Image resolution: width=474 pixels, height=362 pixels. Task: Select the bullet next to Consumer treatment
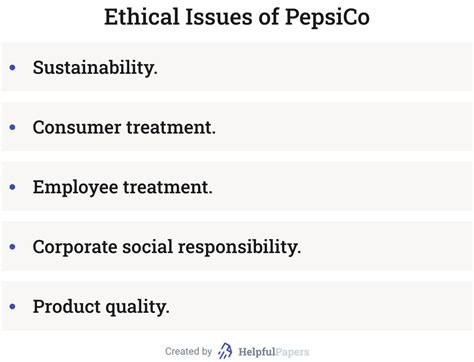coord(13,127)
